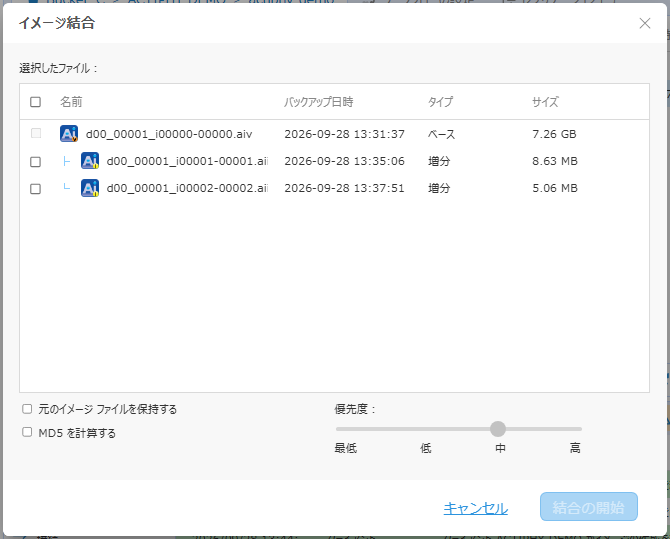Click the 5.06 MB size value
The width and height of the screenshot is (670, 539).
(555, 188)
